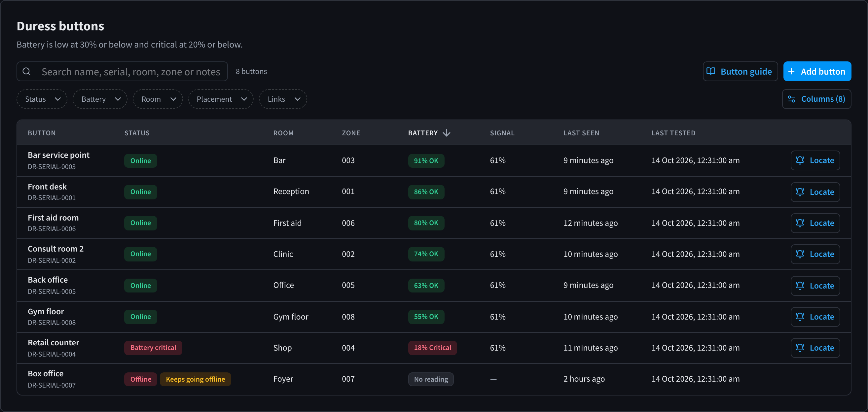The height and width of the screenshot is (412, 868).
Task: Click the bell icon for Gym floor row
Action: click(x=800, y=317)
